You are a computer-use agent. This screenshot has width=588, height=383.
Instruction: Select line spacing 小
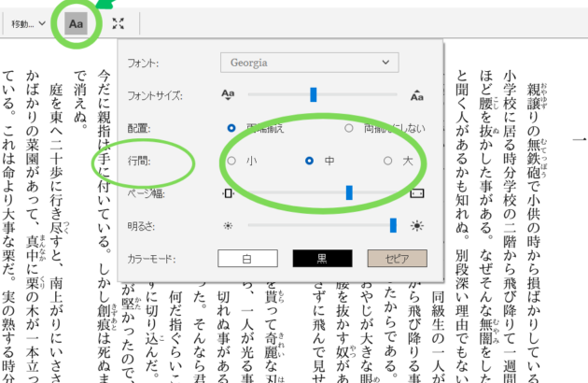tap(231, 161)
